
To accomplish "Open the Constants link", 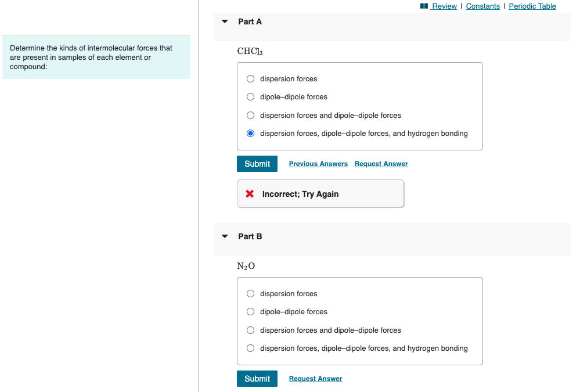I will click(x=482, y=6).
